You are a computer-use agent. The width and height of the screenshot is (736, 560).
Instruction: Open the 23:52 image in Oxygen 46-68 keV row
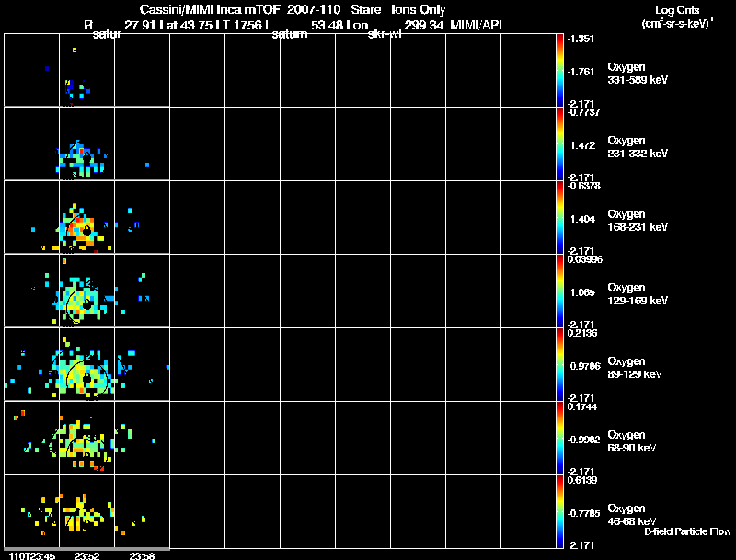pos(86,511)
